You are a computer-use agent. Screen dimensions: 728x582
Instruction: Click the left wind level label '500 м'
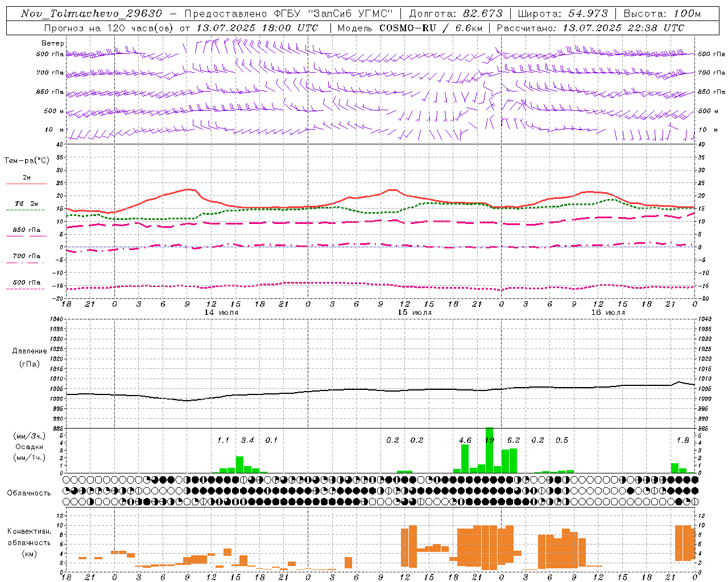click(x=55, y=111)
